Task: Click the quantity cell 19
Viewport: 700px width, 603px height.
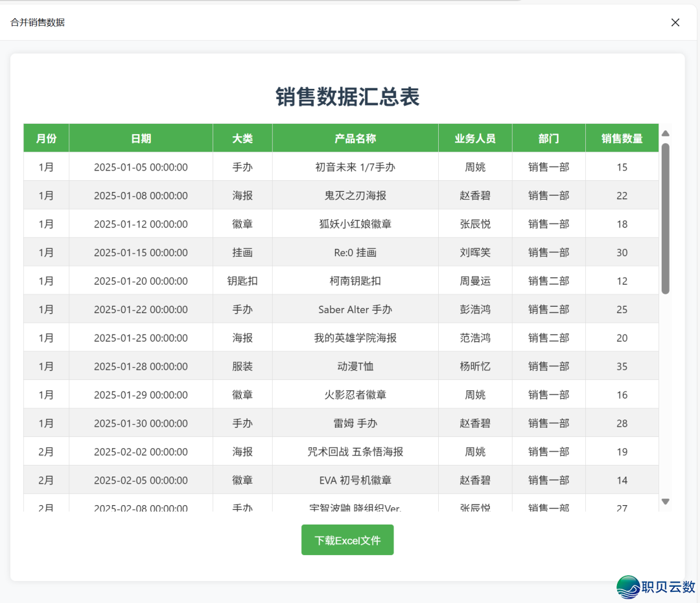Action: tap(622, 451)
